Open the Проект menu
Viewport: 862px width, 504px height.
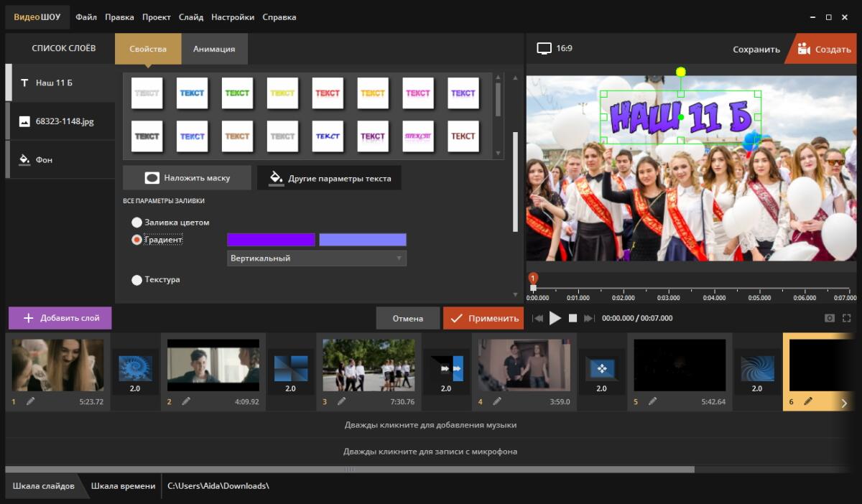click(157, 17)
